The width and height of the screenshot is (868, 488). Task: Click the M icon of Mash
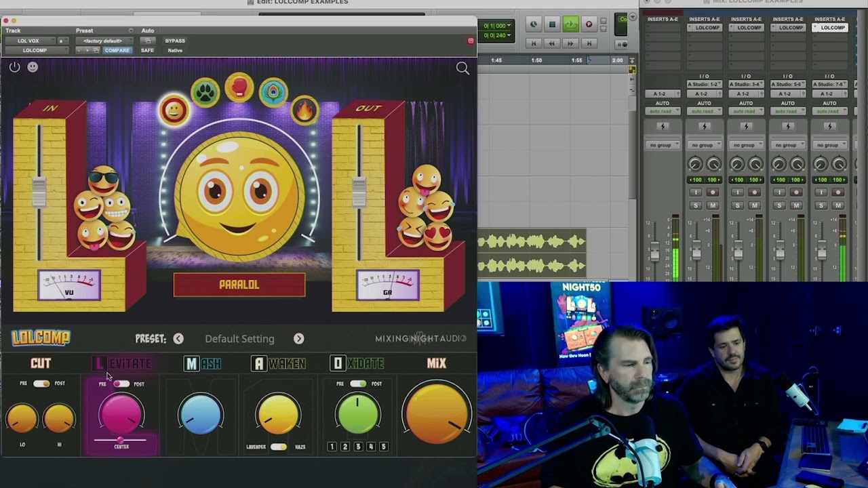click(x=192, y=363)
